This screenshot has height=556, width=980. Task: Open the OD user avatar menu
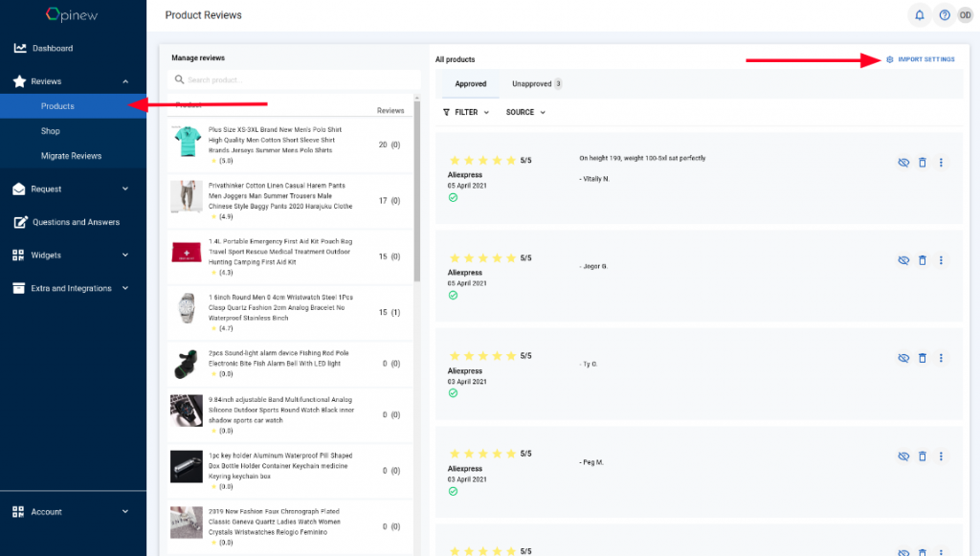[966, 15]
